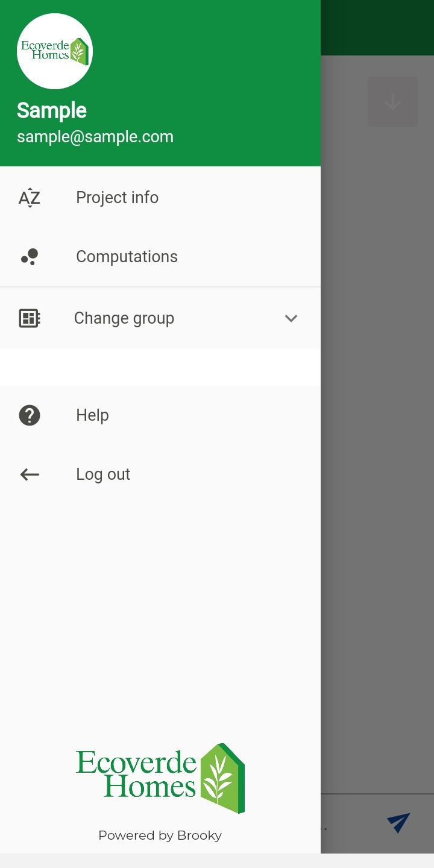Click the AZ sort icon beside Project info
Screen dimensions: 434x868
pos(29,198)
